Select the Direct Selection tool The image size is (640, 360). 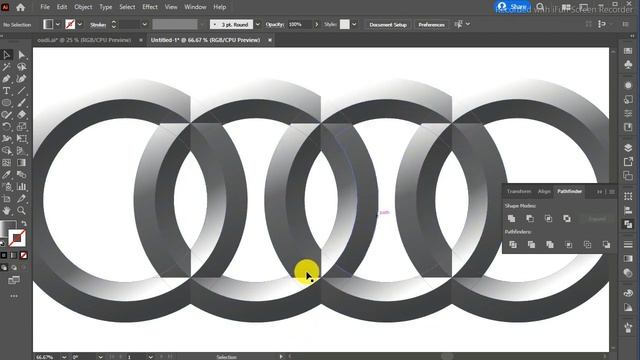click(21, 55)
